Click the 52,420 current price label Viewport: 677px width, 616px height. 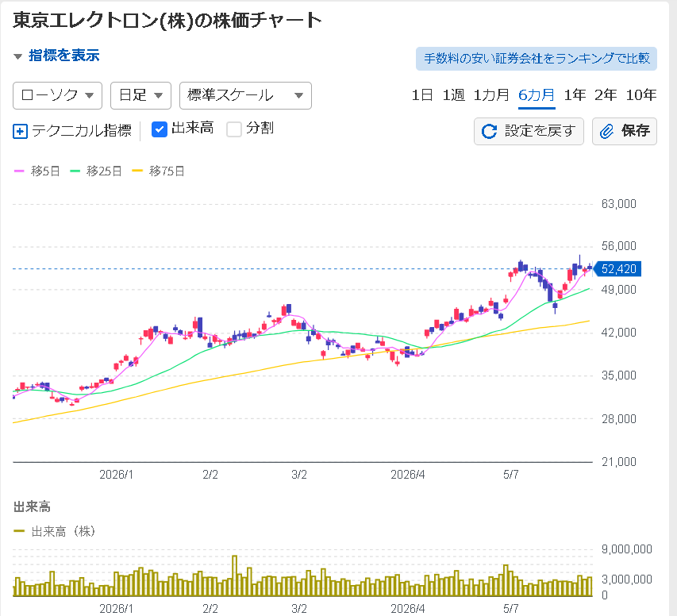click(617, 269)
